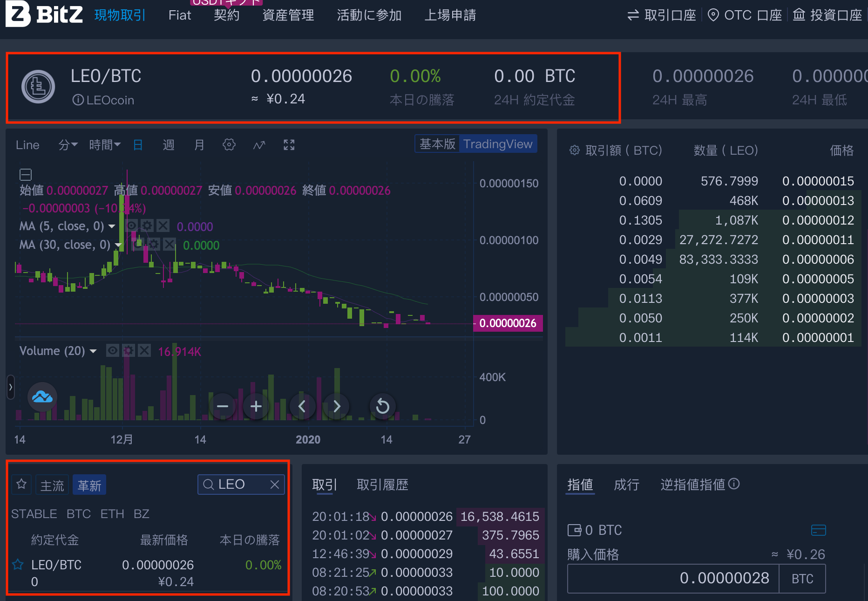
Task: Collapse the chart legend minus box
Action: point(26,175)
